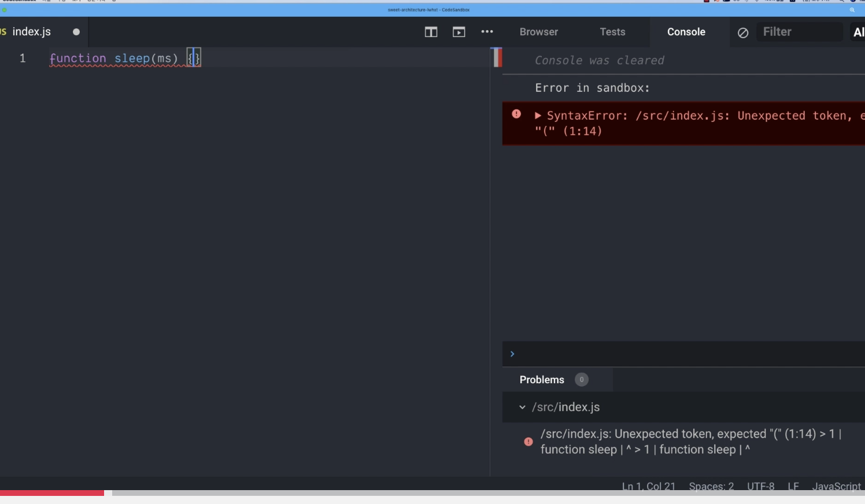The image size is (865, 504).
Task: Open the three-dot more options menu
Action: coord(487,32)
